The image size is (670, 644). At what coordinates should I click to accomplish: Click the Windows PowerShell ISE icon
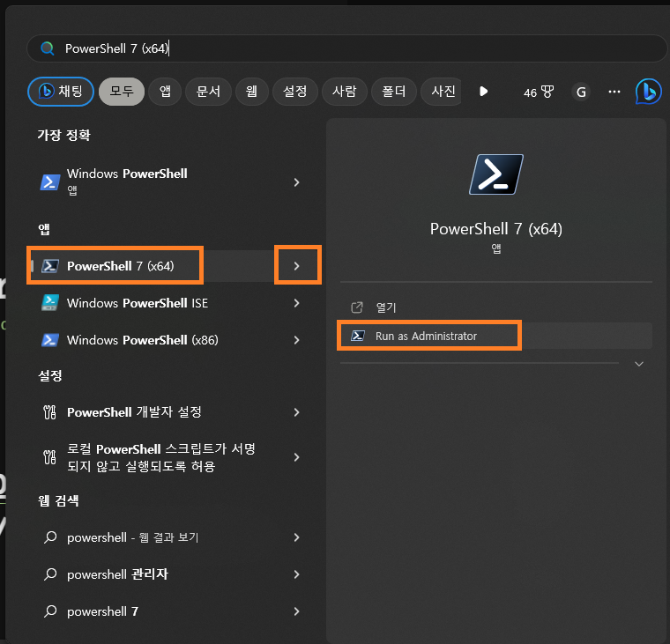pyautogui.click(x=50, y=303)
